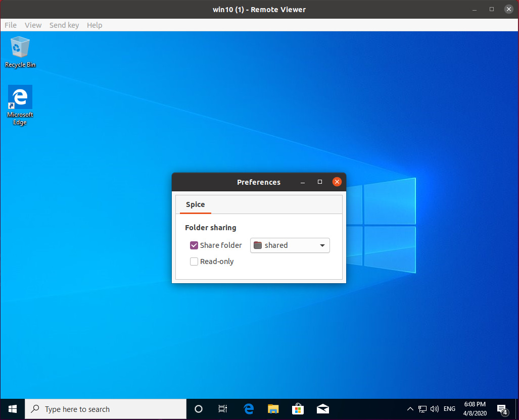Click the ENG language indicator
The height and width of the screenshot is (420, 519).
[x=449, y=409]
